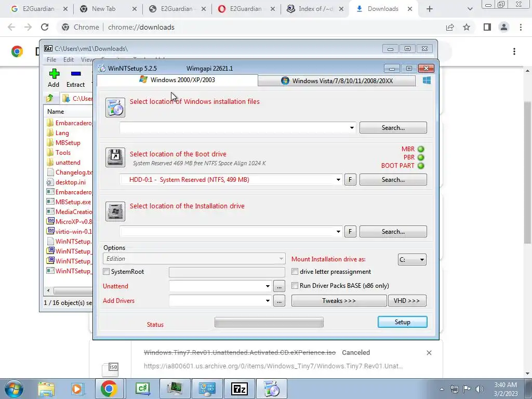Click the 7-Zip Add plus icon
The width and height of the screenshot is (532, 399).
click(54, 74)
